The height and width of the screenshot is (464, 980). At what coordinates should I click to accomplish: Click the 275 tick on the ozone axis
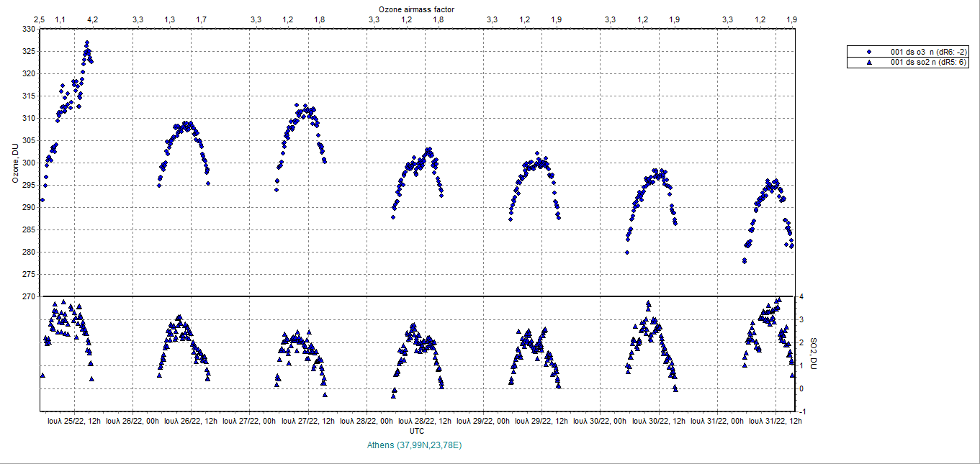click(x=28, y=275)
